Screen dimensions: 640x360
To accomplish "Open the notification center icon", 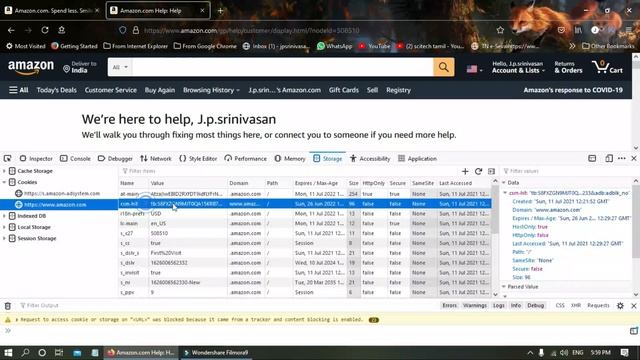I will (624, 353).
